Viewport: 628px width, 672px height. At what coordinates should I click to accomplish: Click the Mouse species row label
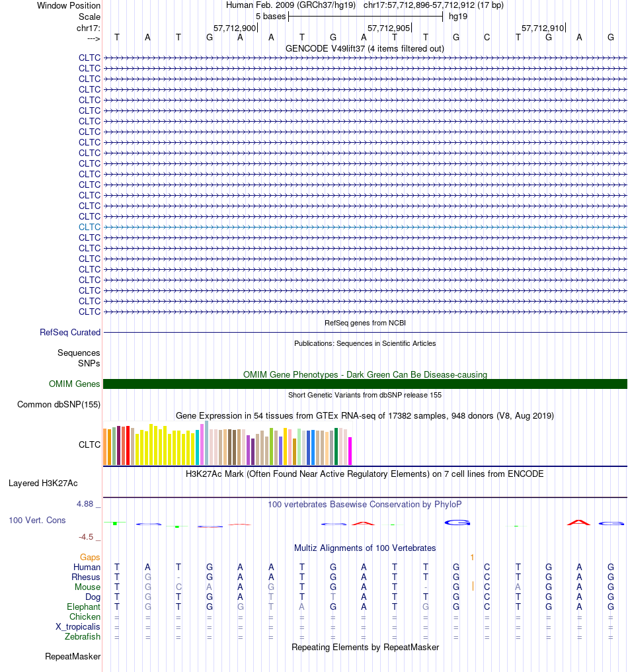[87, 587]
